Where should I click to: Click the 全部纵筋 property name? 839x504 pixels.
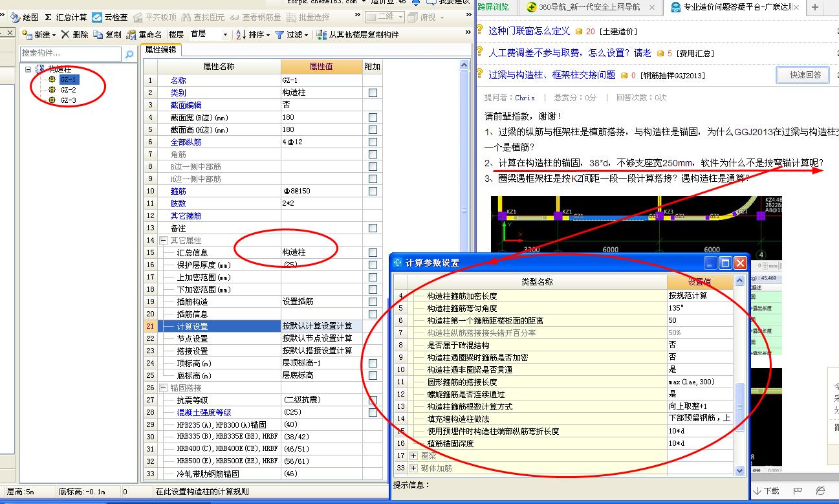tap(186, 142)
